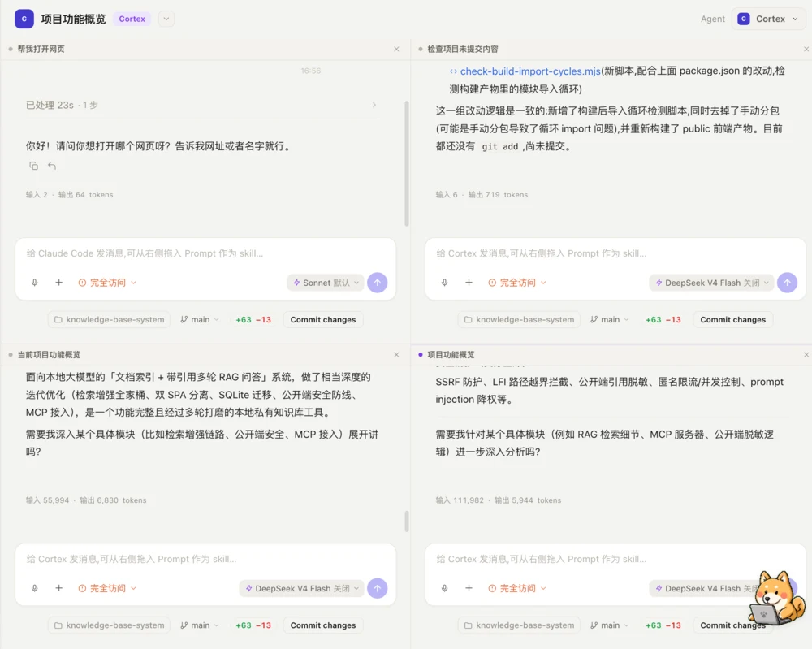812x649 pixels.
Task: Click plus icon in 当前项目功能概览 panel
Action: click(x=59, y=588)
